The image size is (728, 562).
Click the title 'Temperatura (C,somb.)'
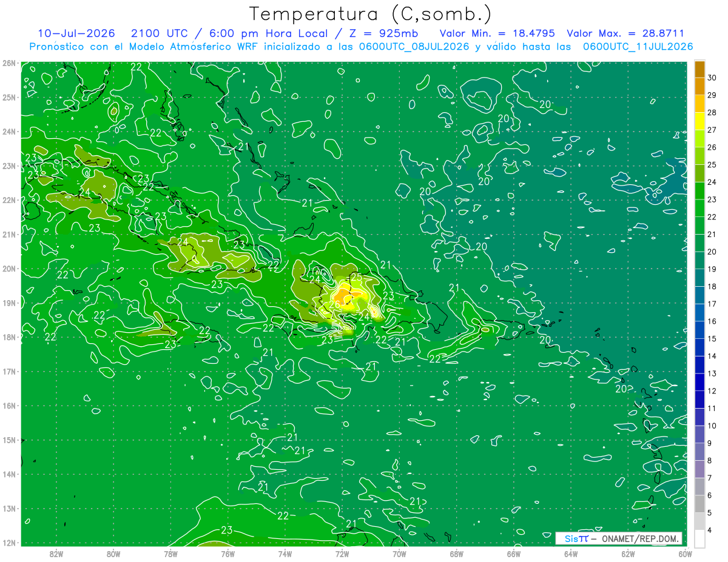[x=370, y=14]
